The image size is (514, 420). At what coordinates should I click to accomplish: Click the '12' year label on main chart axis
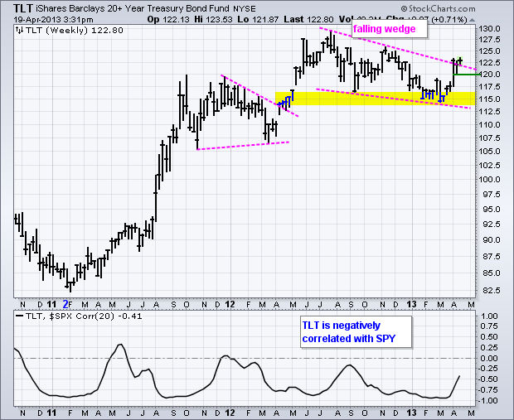coord(230,304)
